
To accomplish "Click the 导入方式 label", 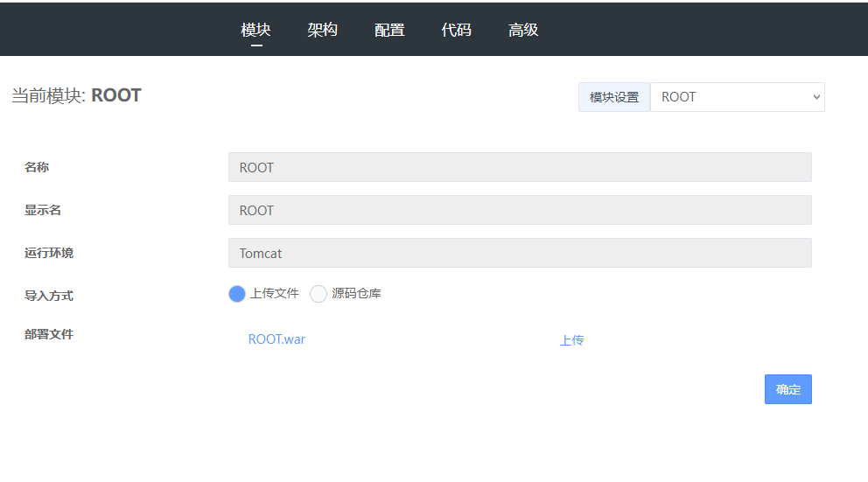I will (49, 296).
